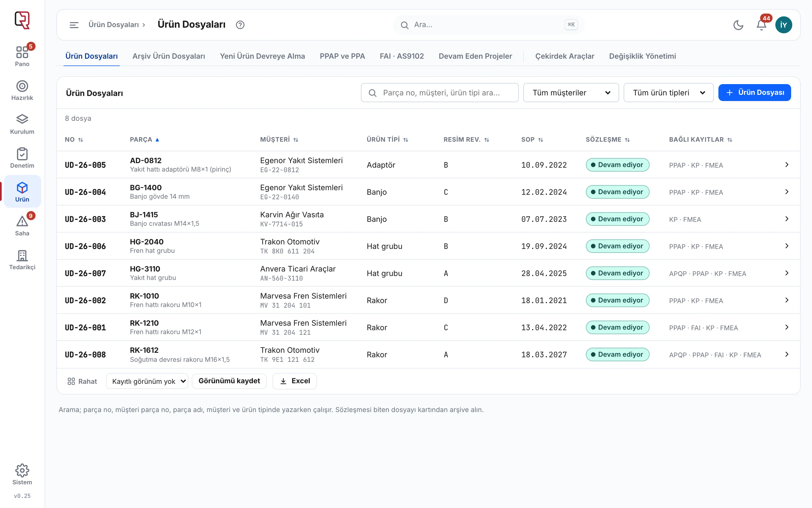The height and width of the screenshot is (508, 812).
Task: Expand row UD-26-007 chevron
Action: coord(787,273)
